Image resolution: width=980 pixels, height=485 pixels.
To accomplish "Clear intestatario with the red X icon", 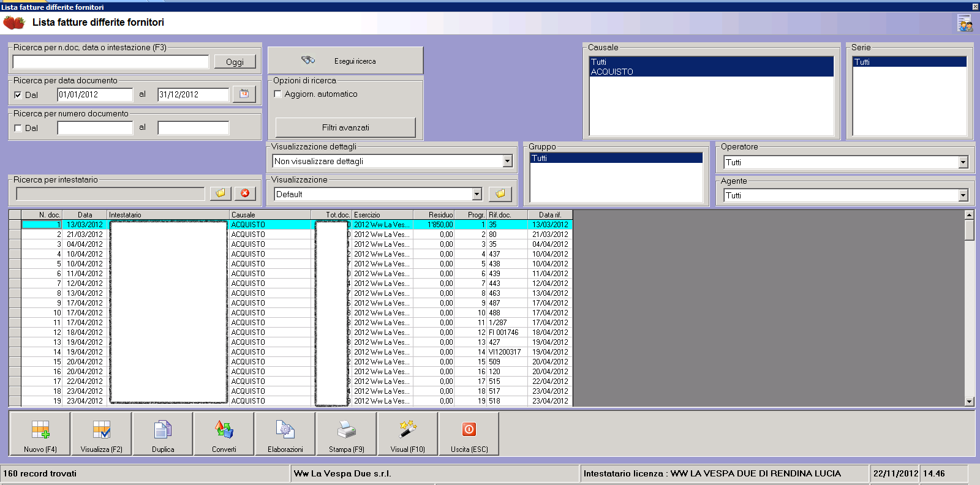I will pos(245,194).
